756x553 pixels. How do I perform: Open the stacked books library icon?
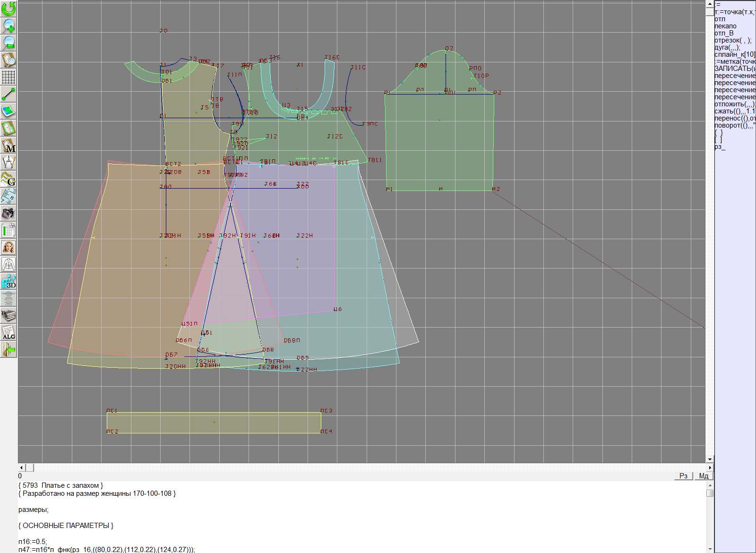(9, 315)
